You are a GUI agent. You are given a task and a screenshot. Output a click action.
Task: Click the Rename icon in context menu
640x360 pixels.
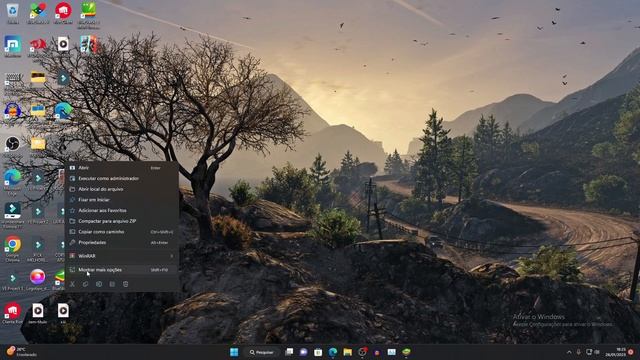pyautogui.click(x=99, y=284)
